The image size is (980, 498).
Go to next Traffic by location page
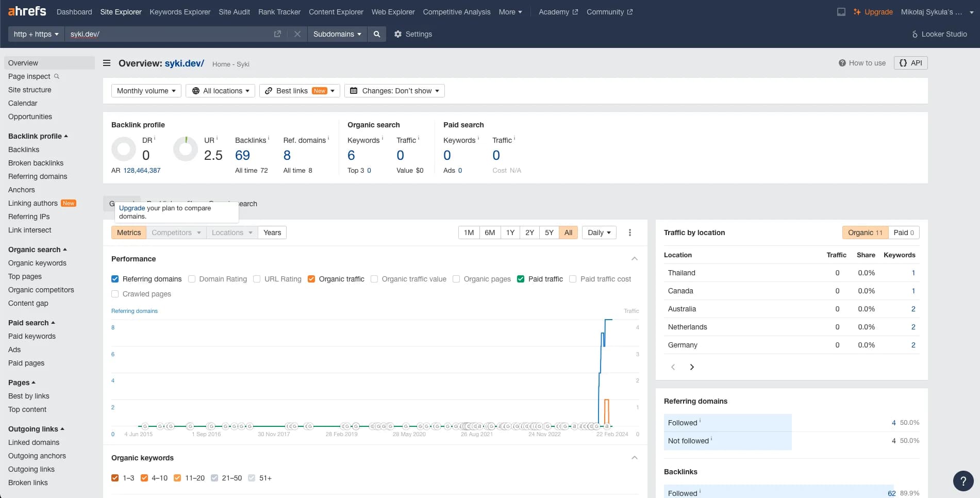pyautogui.click(x=692, y=367)
